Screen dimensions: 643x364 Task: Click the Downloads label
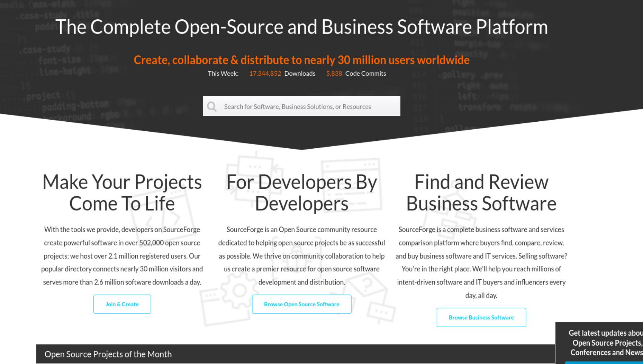point(300,73)
